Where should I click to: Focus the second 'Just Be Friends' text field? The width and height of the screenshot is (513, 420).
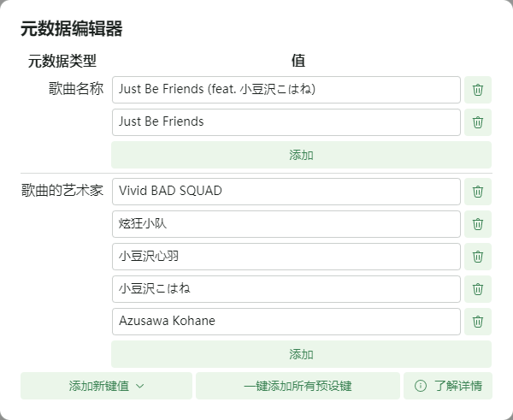click(286, 122)
